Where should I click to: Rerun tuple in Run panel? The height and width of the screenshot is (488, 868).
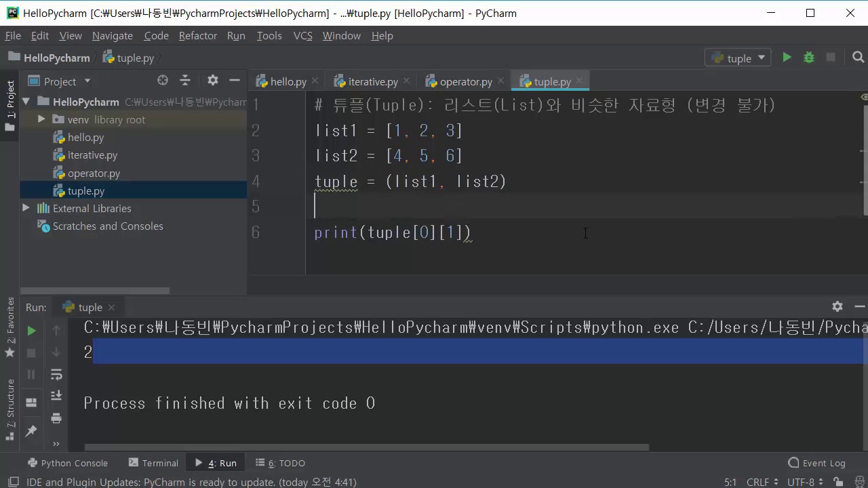click(31, 331)
